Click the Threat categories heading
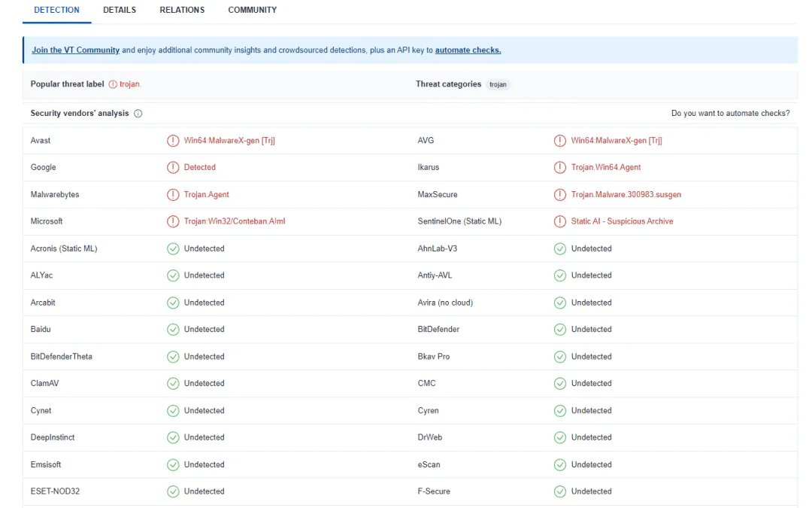This screenshot has height=508, width=812. [448, 84]
